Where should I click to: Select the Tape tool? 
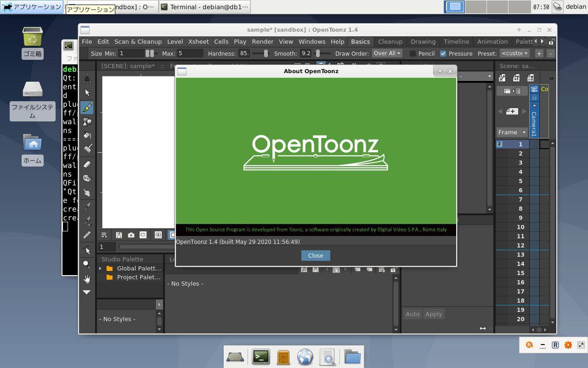click(87, 178)
